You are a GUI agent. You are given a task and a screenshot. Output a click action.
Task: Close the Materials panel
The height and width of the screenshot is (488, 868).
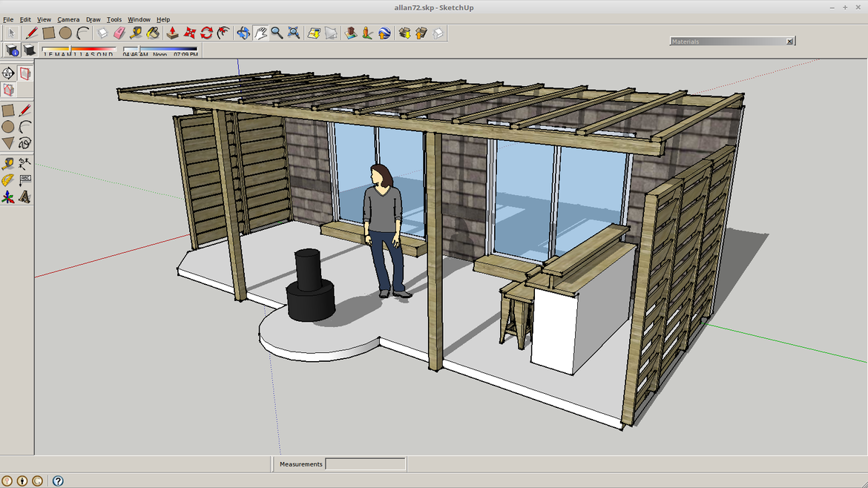click(789, 42)
